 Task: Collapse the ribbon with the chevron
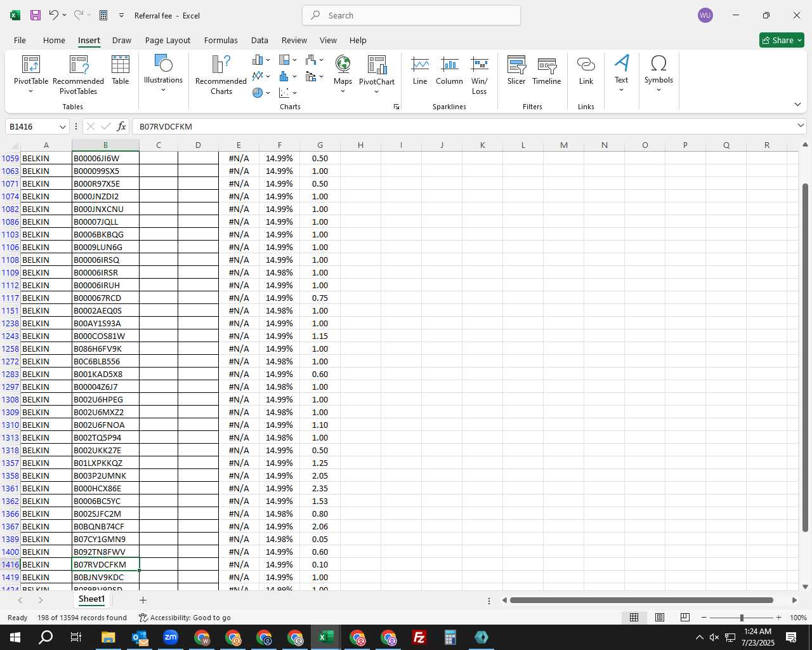tap(797, 104)
